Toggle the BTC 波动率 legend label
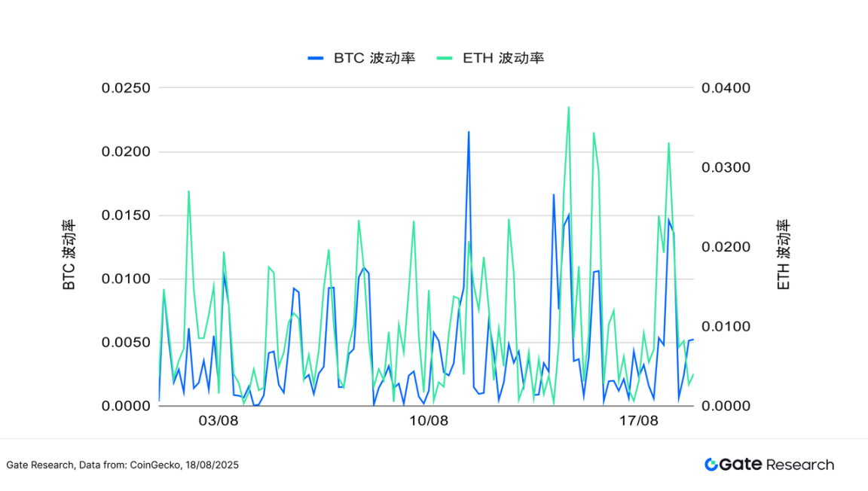This screenshot has height=491, width=868. click(x=374, y=58)
